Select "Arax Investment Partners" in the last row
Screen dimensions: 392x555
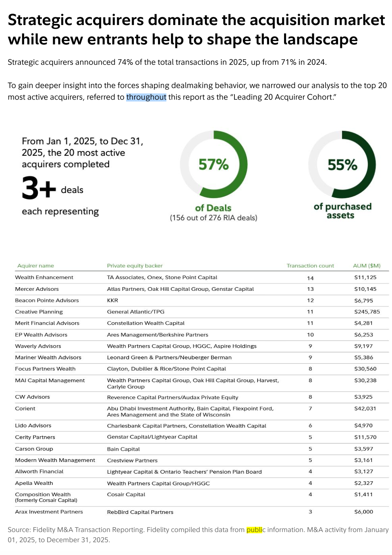(x=49, y=512)
